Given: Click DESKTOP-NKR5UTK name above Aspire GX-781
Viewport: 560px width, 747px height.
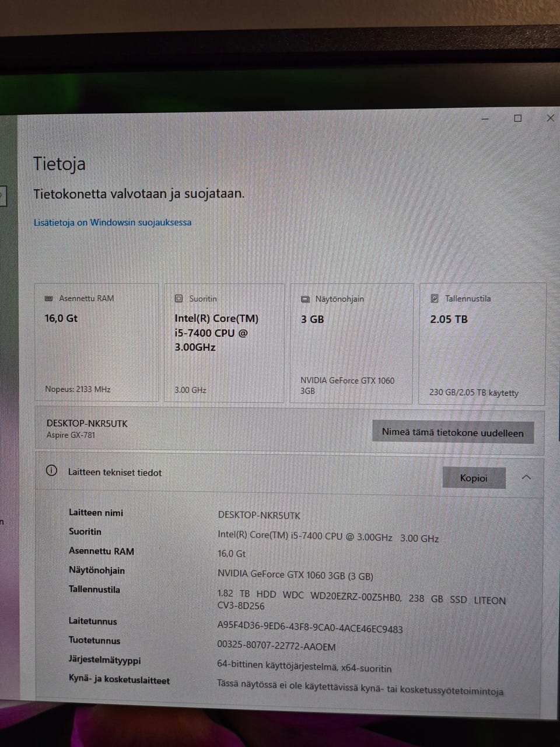Looking at the screenshot, I should pyautogui.click(x=87, y=423).
